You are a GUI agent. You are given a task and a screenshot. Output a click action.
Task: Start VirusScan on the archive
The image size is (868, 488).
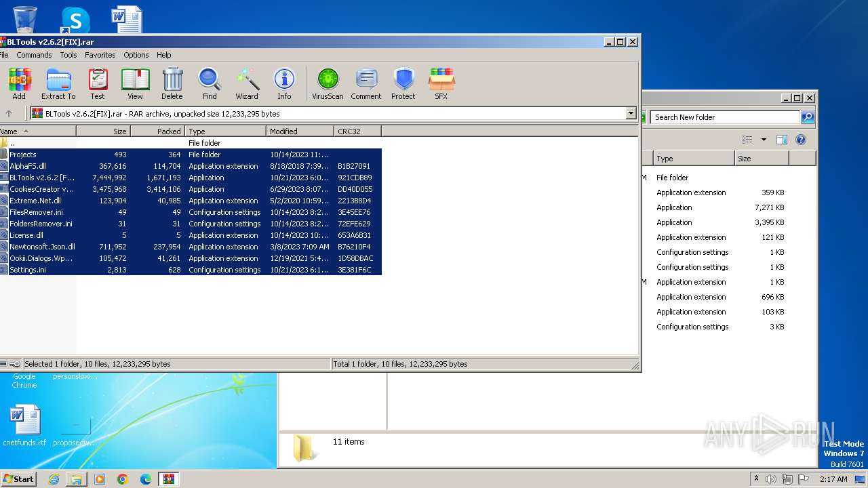[x=328, y=84]
